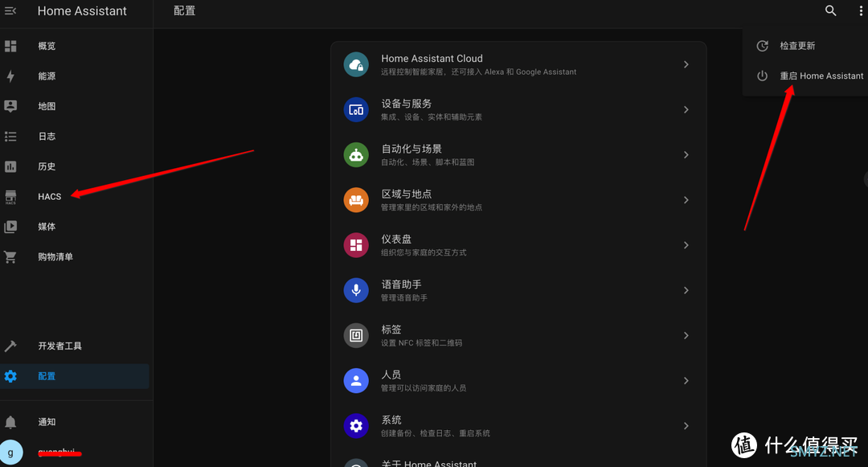This screenshot has height=467, width=868.
Task: Click the 配置 page header text
Action: [184, 11]
